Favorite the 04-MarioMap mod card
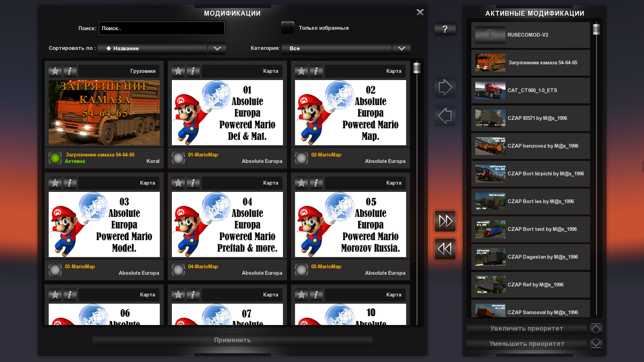The image size is (644, 362). coord(178,183)
